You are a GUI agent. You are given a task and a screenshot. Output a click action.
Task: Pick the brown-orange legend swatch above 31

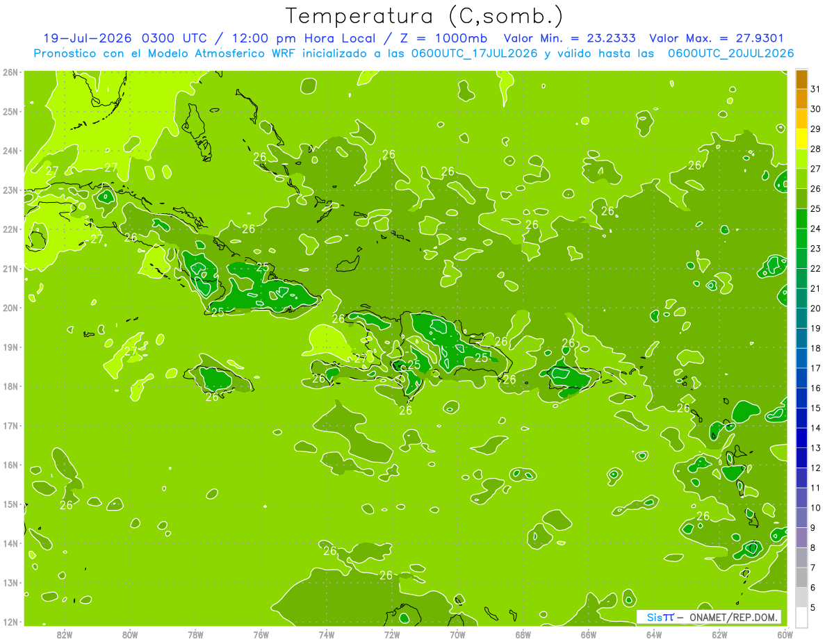pyautogui.click(x=801, y=80)
